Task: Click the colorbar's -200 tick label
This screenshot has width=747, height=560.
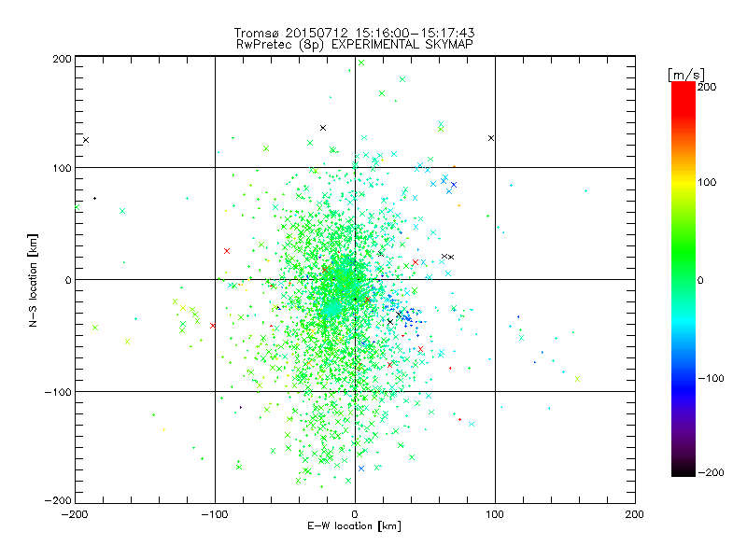Action: pos(711,472)
